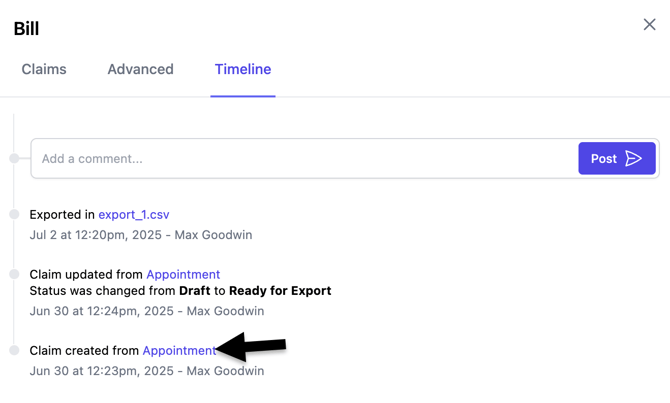This screenshot has height=403, width=670.
Task: Click the send arrow icon on Post
Action: pyautogui.click(x=634, y=158)
